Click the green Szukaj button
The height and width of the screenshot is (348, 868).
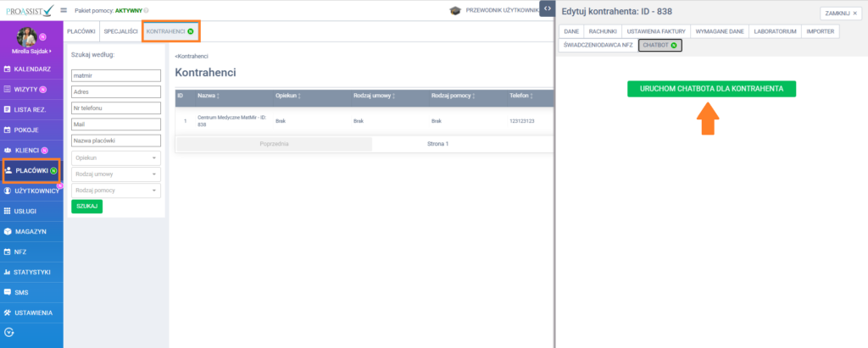86,207
